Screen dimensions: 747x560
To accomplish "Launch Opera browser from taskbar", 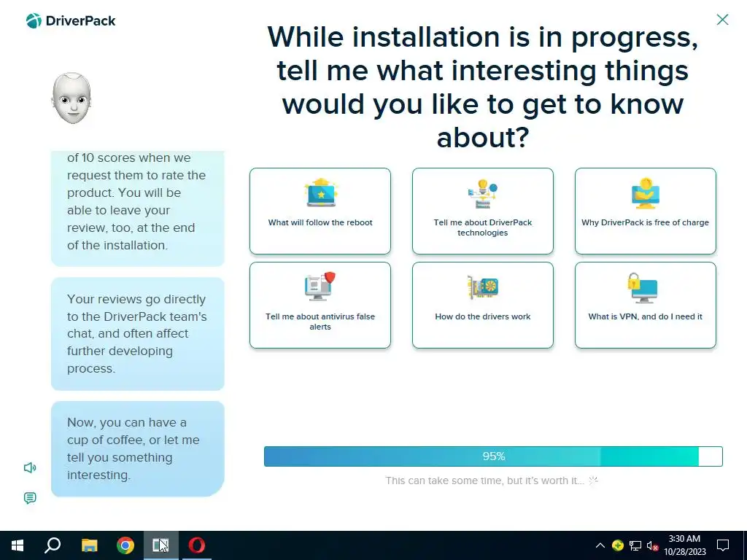I will (x=197, y=545).
